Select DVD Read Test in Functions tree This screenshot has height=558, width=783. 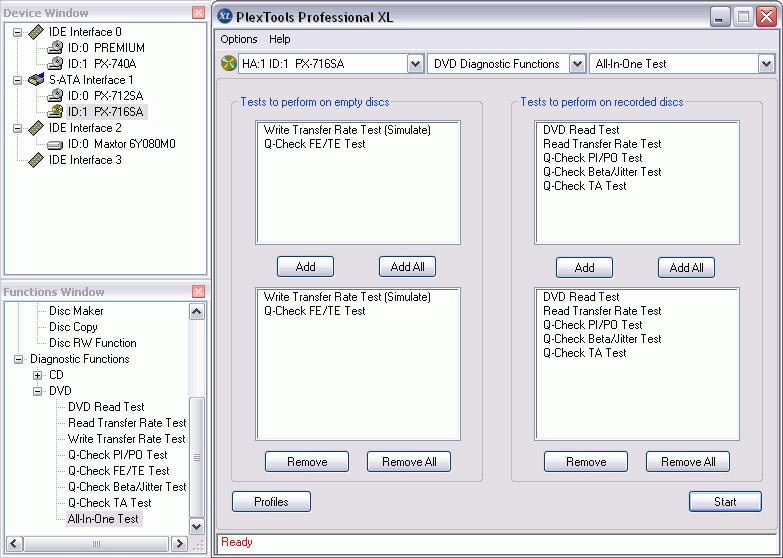click(x=106, y=407)
